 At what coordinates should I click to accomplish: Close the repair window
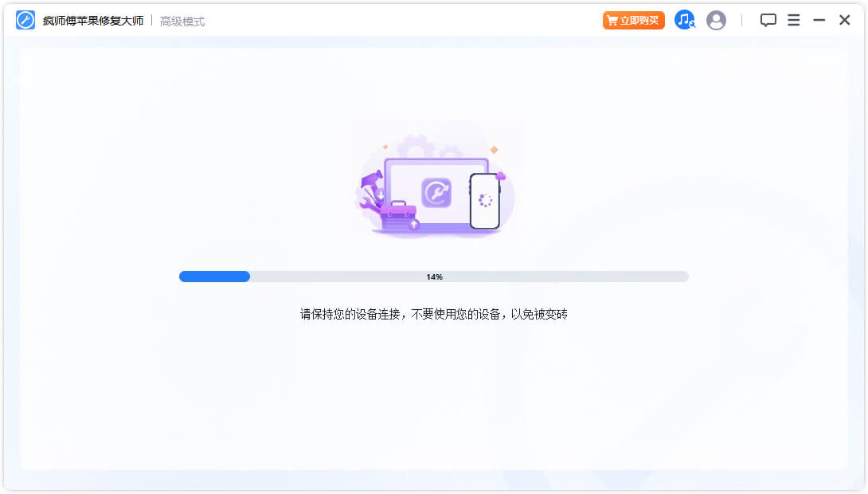(844, 21)
